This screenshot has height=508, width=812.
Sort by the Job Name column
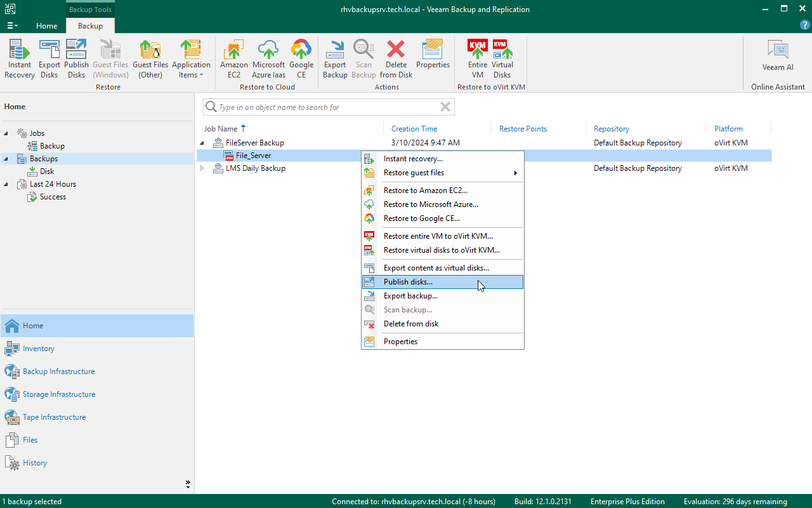point(221,129)
